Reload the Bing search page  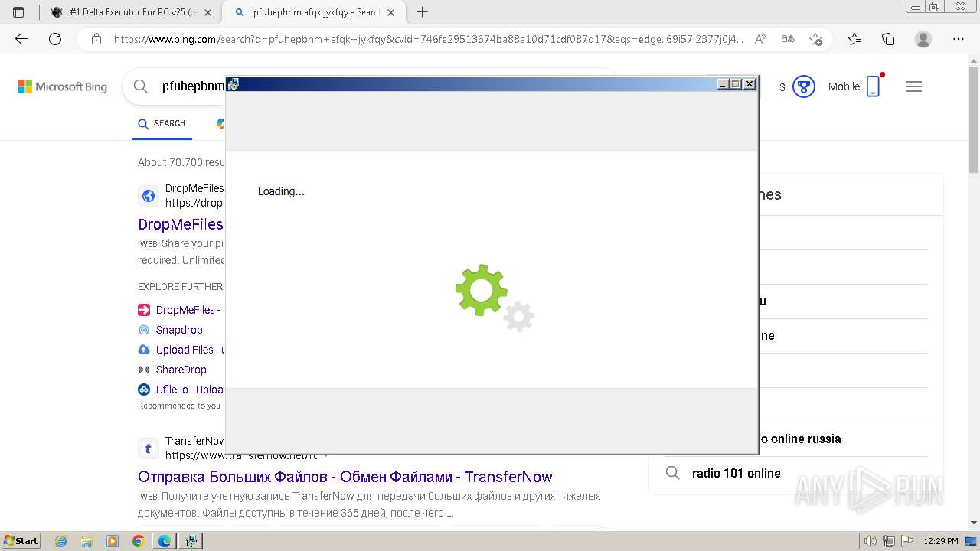pos(55,39)
